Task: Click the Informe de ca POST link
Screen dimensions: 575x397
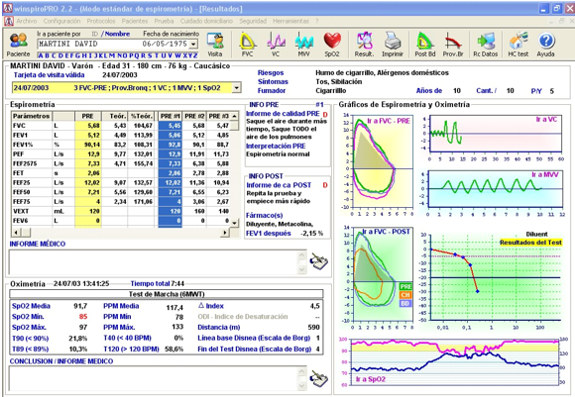Action: pos(279,185)
